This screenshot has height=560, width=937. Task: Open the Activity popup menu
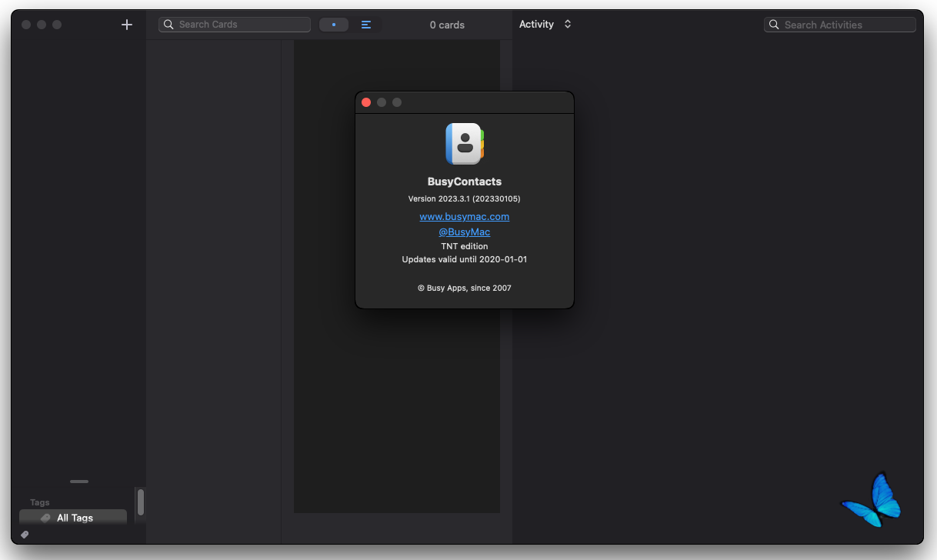pyautogui.click(x=545, y=25)
